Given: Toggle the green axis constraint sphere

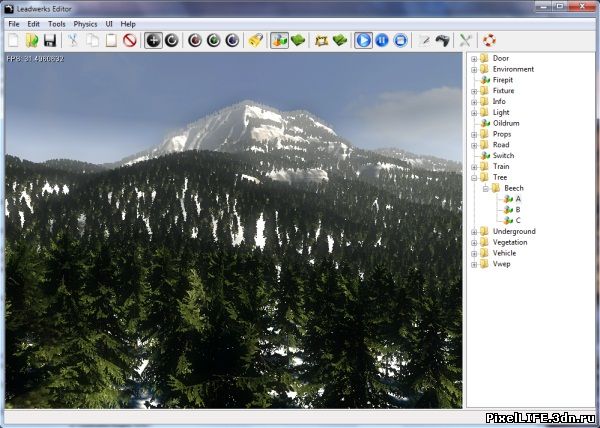Looking at the screenshot, I should (x=214, y=40).
